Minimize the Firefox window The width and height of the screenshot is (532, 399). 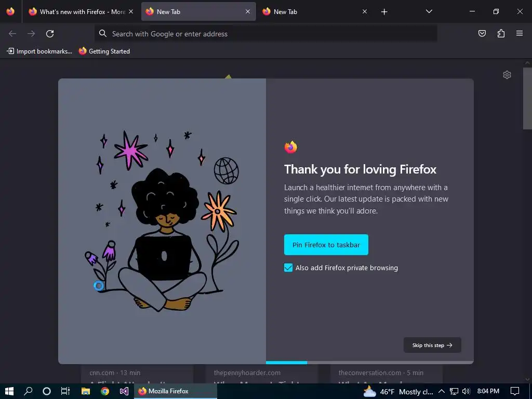[472, 11]
